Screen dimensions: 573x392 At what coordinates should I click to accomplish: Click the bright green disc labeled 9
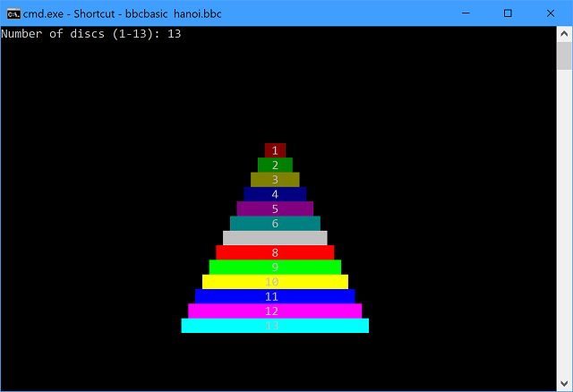(275, 267)
